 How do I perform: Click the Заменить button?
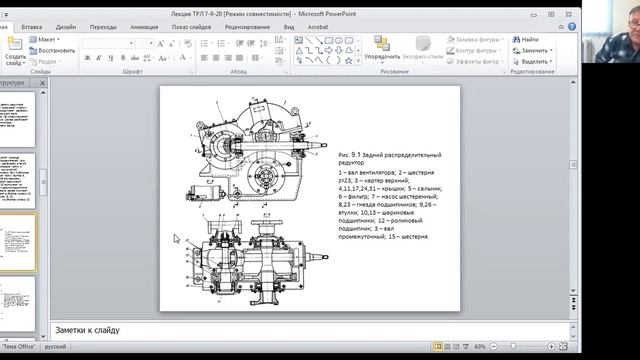[x=533, y=51]
